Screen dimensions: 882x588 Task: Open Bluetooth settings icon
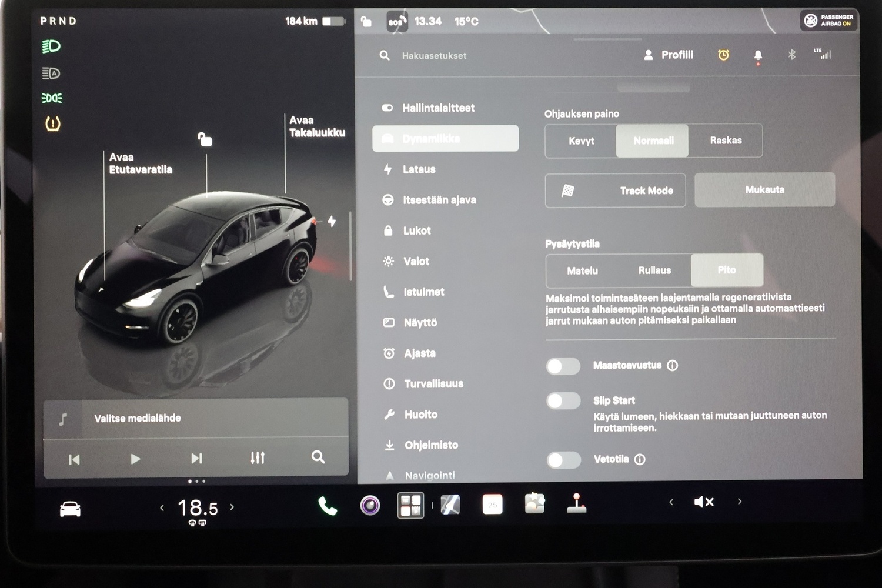coord(791,55)
